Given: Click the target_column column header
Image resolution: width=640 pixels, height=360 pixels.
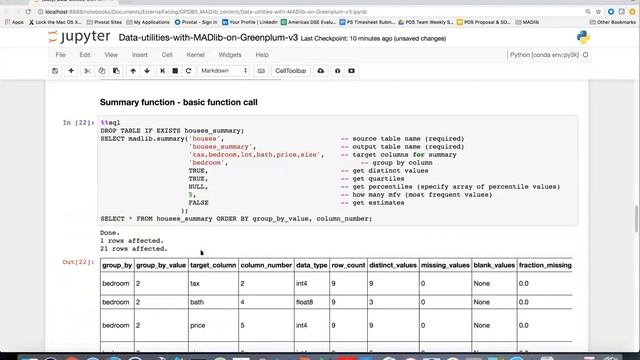Looking at the screenshot, I should click(x=213, y=265).
